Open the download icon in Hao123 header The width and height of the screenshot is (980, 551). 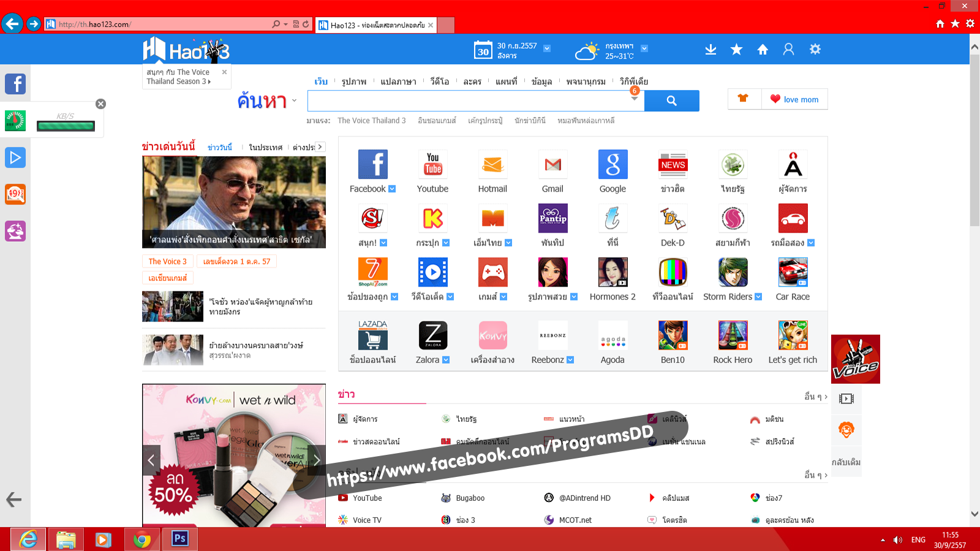click(710, 50)
